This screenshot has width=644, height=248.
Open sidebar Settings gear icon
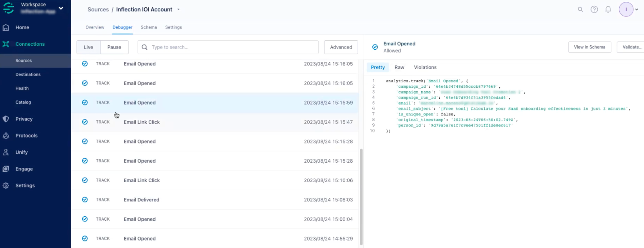(6, 185)
